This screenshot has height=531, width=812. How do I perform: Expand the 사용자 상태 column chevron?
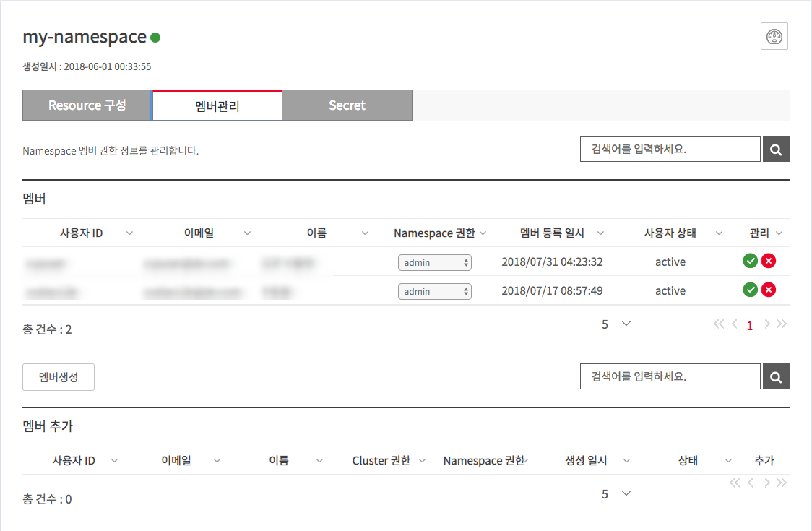pyautogui.click(x=719, y=233)
